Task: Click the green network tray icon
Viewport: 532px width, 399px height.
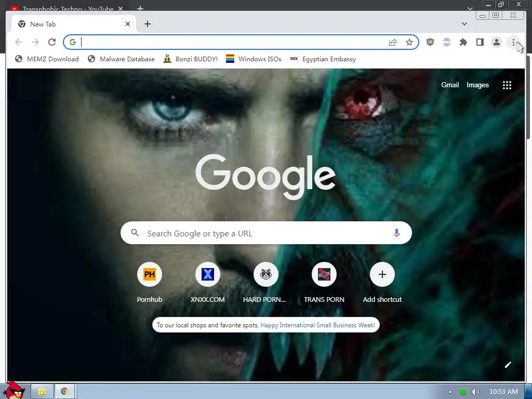Action: click(x=463, y=392)
